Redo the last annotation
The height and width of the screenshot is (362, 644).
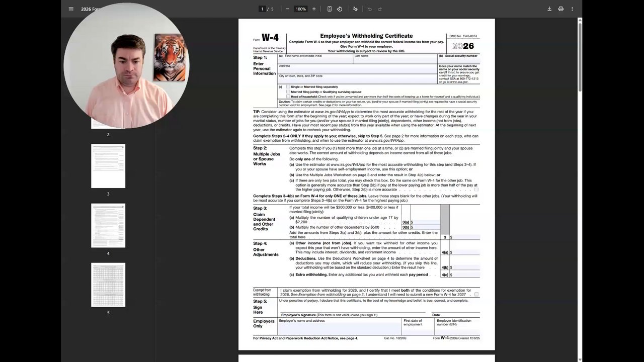click(380, 9)
